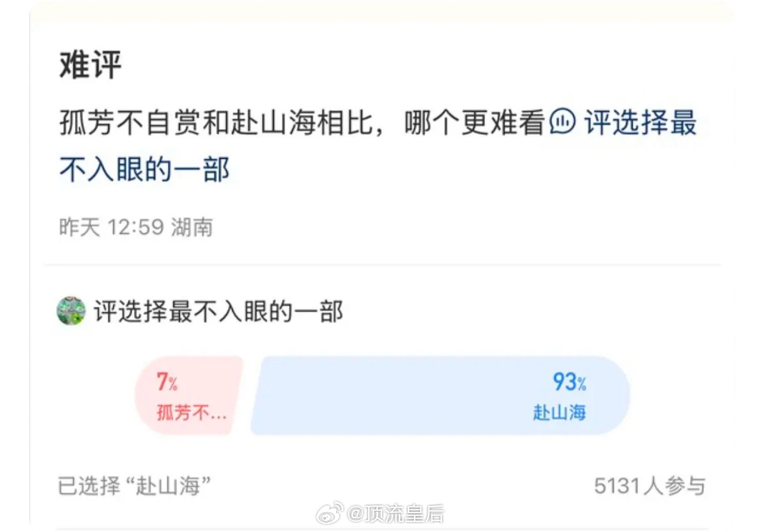Tap the 赴山海 label under 93%
762x532 pixels.
point(559,412)
